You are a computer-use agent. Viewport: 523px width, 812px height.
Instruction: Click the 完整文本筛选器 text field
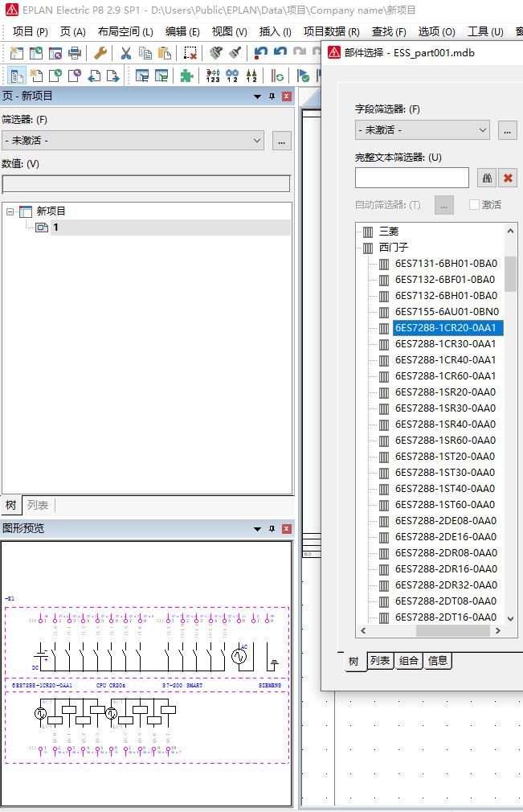pos(412,178)
